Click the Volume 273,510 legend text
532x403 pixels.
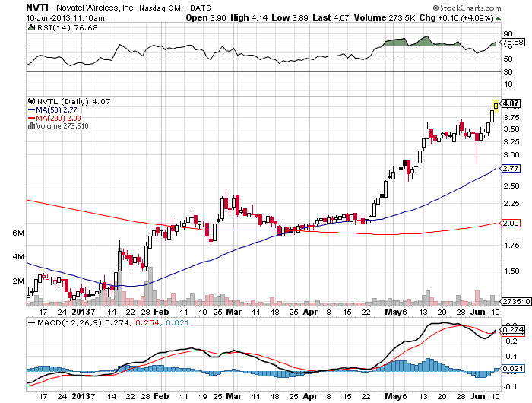(x=62, y=126)
